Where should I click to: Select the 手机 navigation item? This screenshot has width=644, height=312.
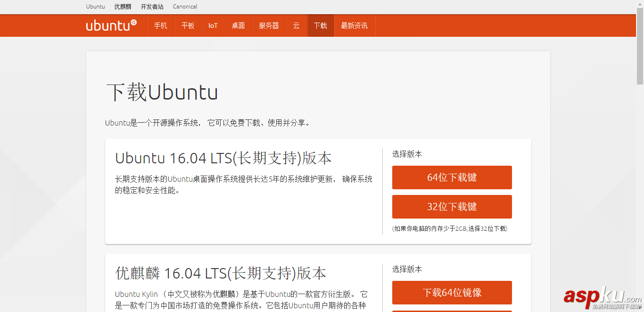pos(161,25)
